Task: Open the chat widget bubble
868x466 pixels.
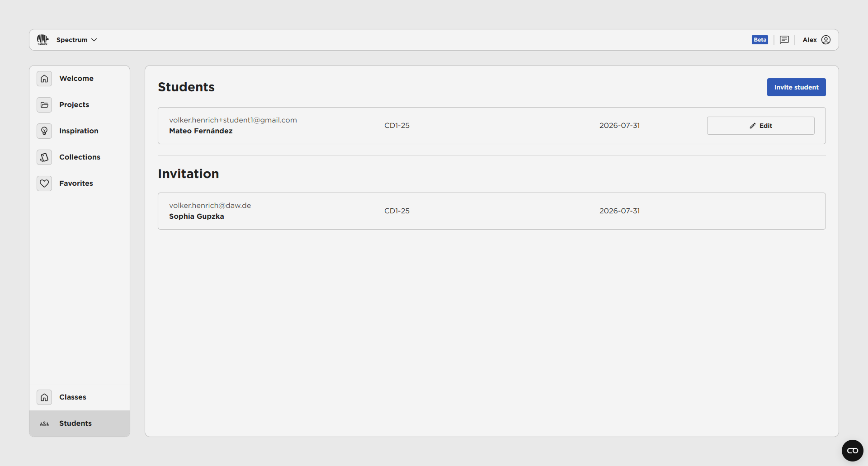Action: tap(852, 451)
